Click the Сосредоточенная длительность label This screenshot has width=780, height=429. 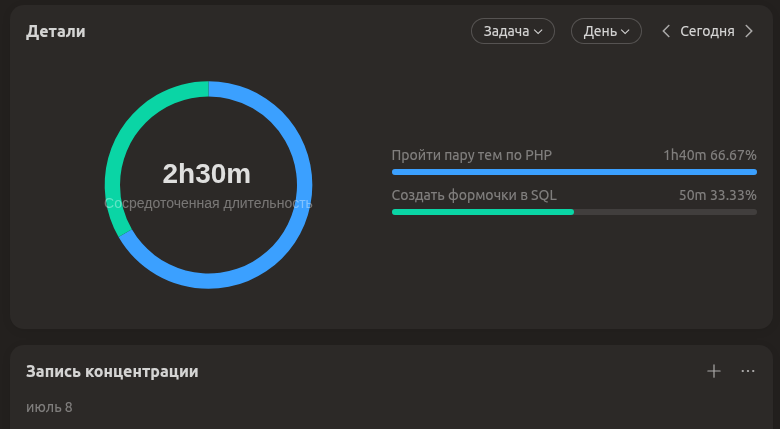(208, 204)
